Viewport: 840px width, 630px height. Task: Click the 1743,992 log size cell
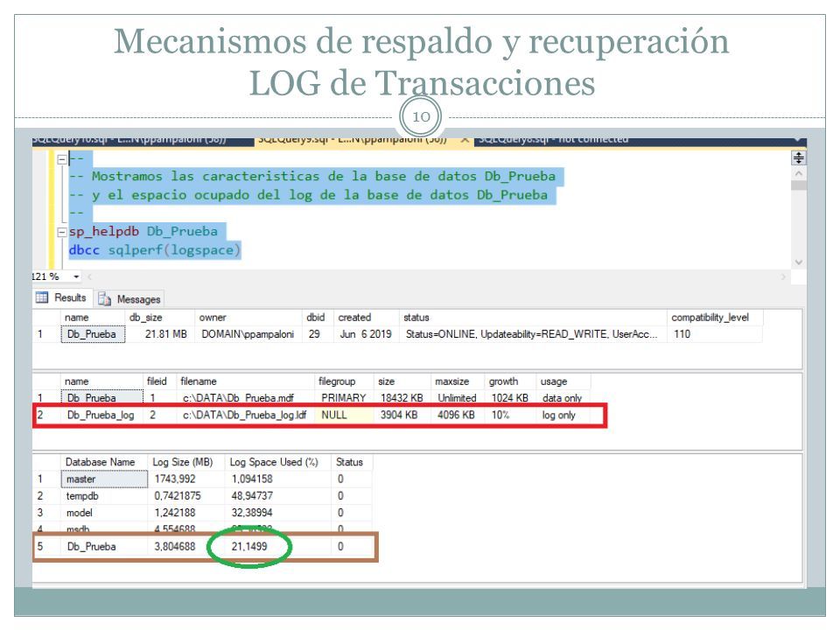(x=185, y=479)
